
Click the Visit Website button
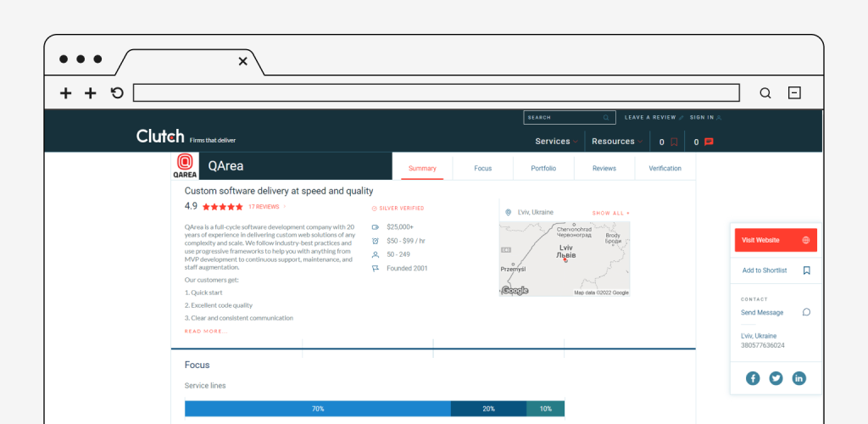tap(775, 240)
